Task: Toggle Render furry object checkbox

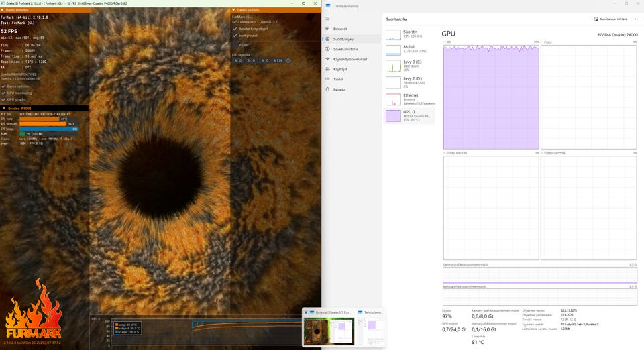Action: click(x=235, y=29)
